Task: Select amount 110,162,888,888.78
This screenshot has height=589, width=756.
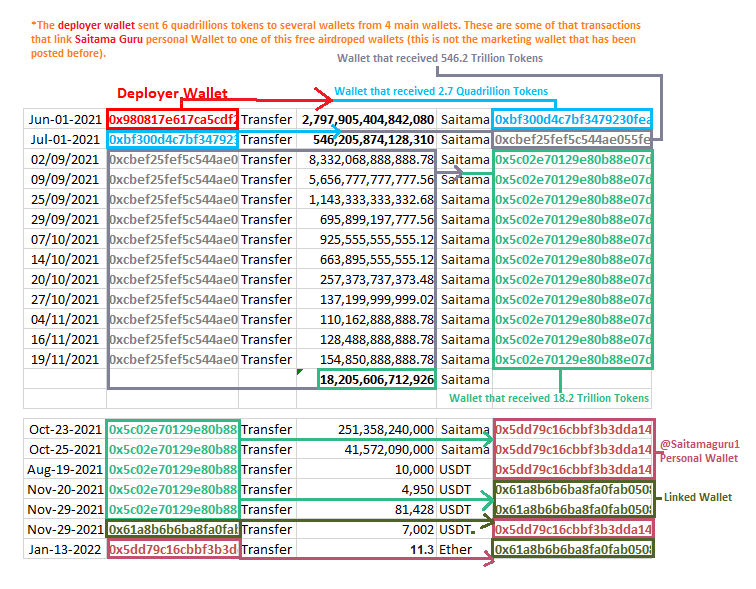Action: 367,320
